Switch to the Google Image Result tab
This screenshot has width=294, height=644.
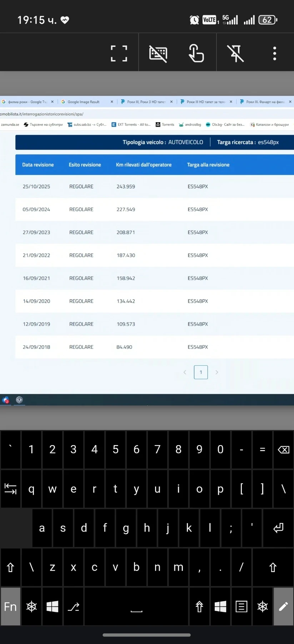click(84, 102)
